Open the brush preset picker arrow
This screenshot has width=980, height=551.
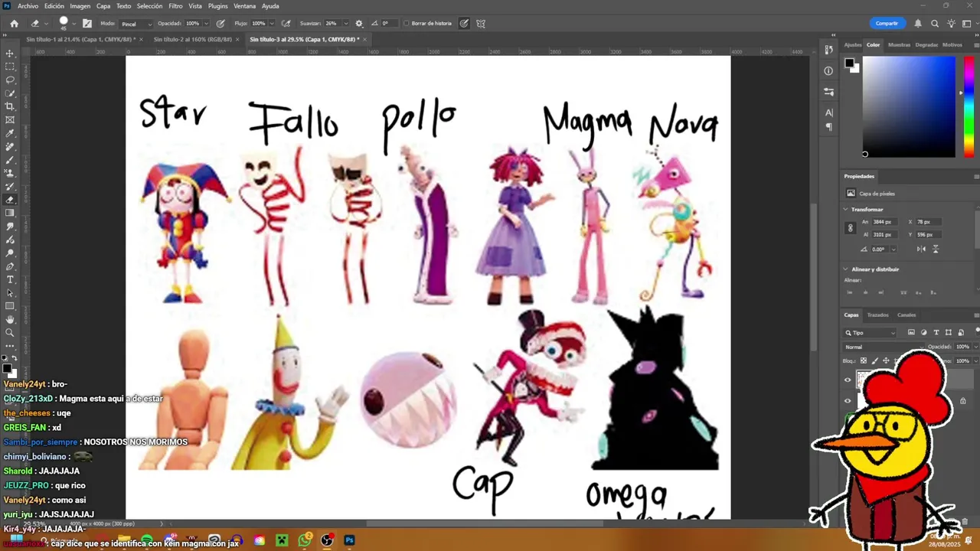point(73,24)
